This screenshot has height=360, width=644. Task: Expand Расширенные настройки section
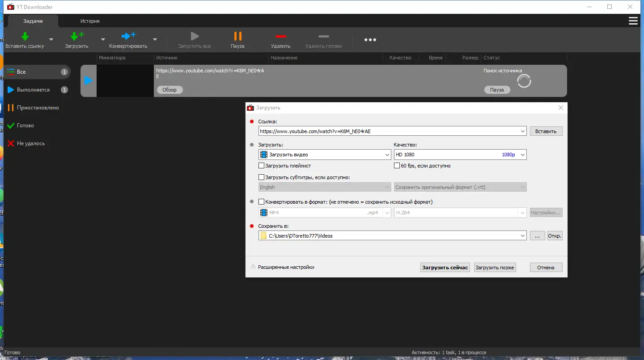coord(283,267)
